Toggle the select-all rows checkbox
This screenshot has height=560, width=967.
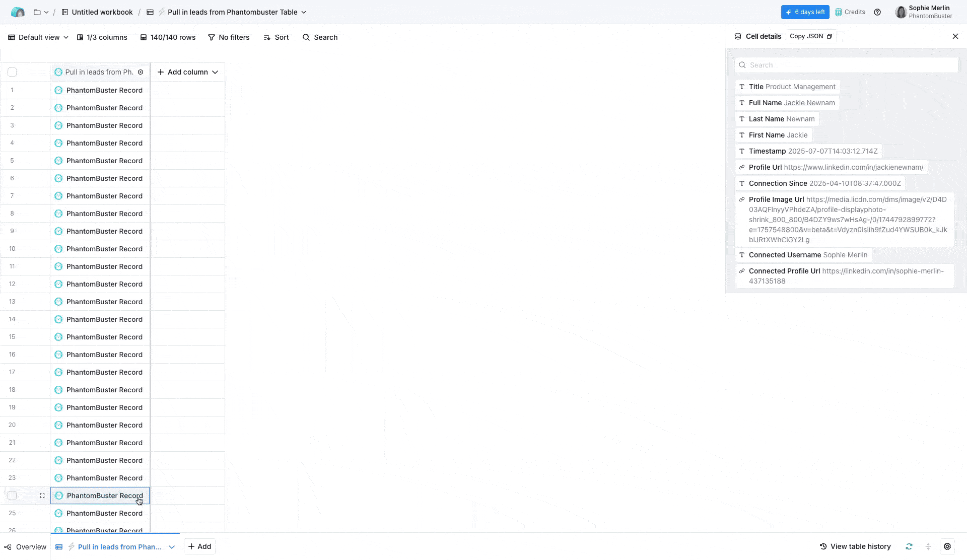tap(12, 72)
